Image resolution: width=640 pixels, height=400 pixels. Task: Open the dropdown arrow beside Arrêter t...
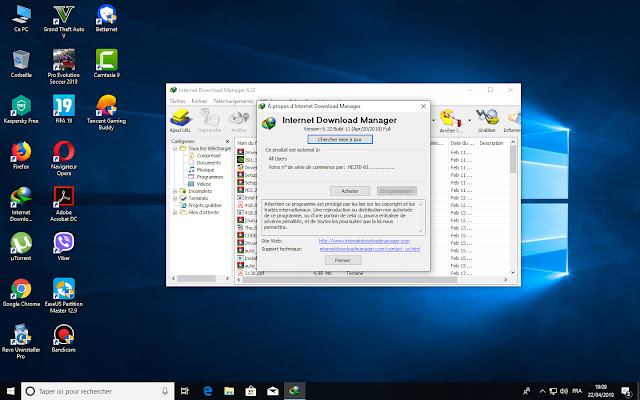pos(469,120)
